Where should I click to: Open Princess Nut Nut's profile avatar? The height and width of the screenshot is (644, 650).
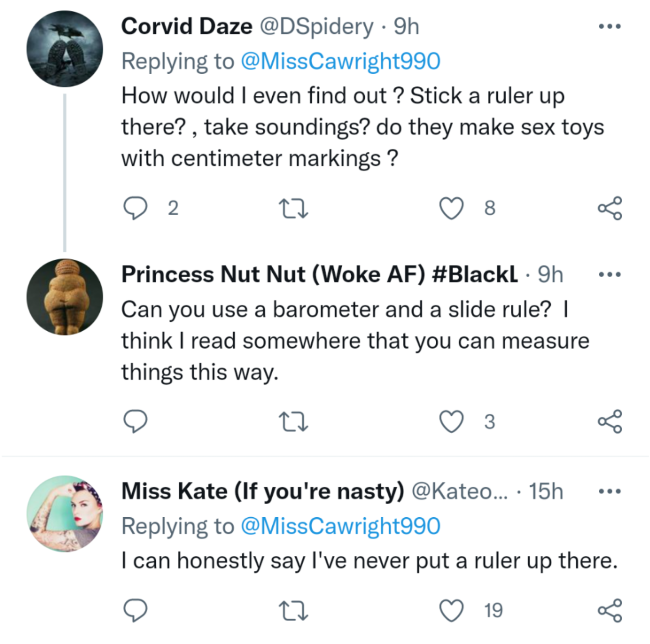65,297
